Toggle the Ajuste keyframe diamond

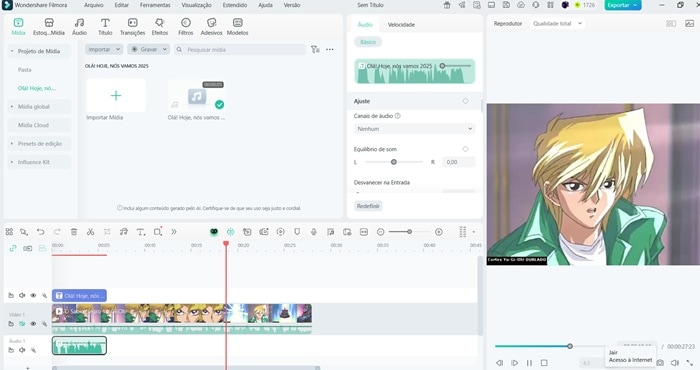pyautogui.click(x=465, y=101)
